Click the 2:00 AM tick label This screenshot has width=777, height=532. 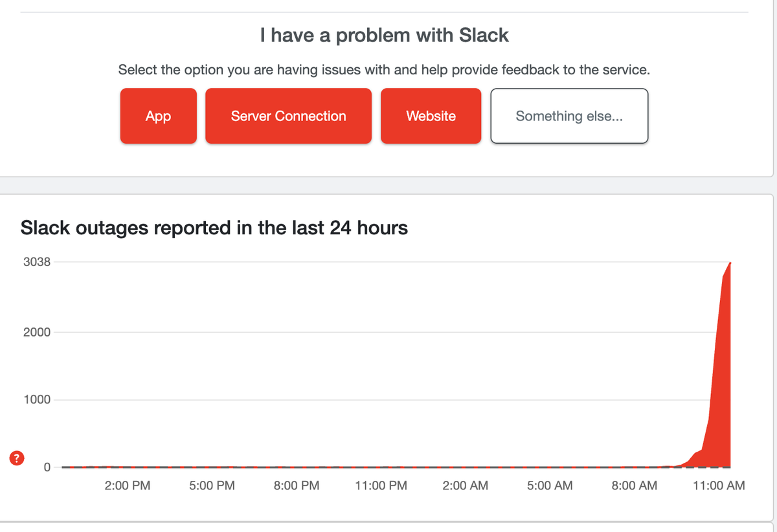tap(465, 485)
